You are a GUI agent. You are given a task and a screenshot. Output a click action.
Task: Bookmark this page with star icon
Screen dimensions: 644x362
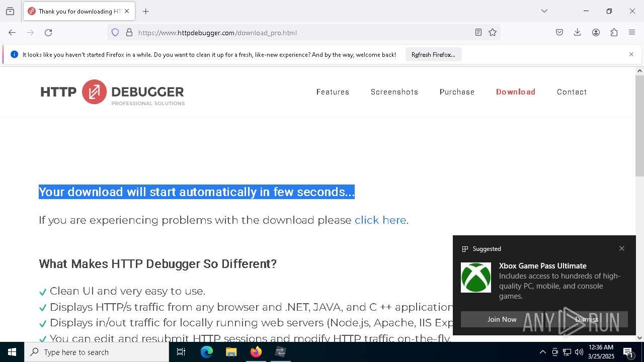493,33
